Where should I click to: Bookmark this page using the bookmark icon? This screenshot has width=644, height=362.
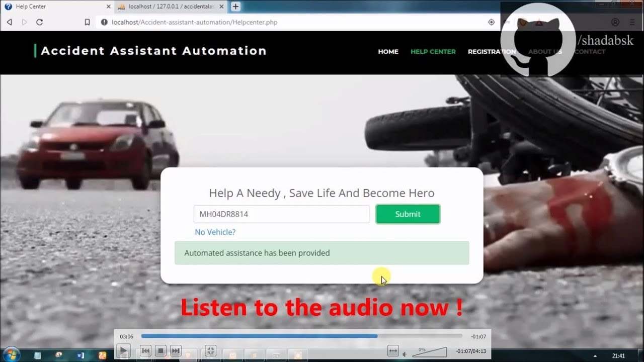click(x=87, y=22)
